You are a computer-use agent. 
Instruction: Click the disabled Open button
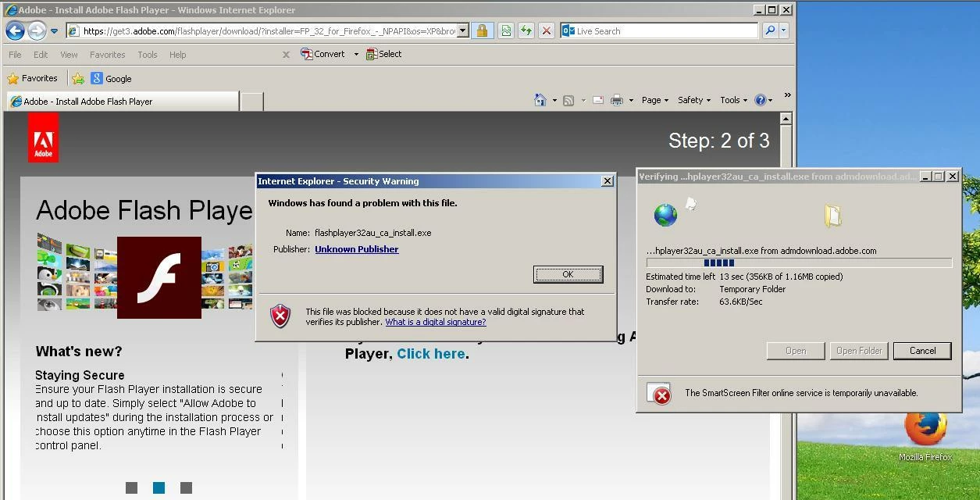click(796, 351)
